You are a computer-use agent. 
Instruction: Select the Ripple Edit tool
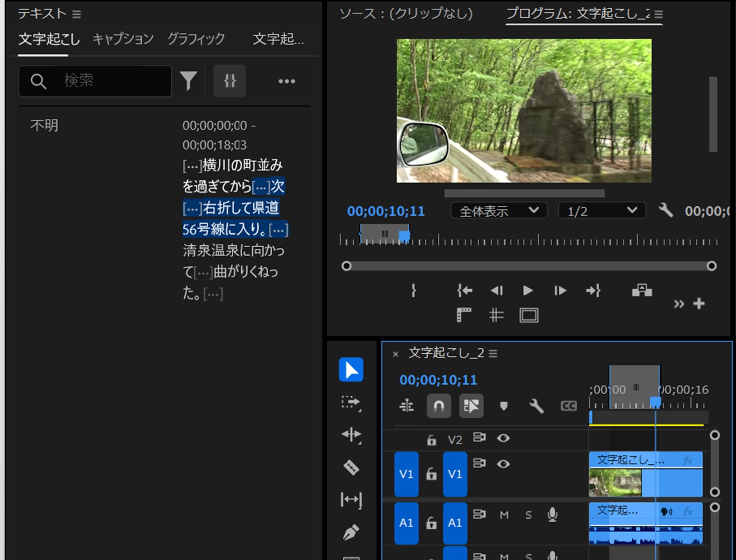click(351, 434)
